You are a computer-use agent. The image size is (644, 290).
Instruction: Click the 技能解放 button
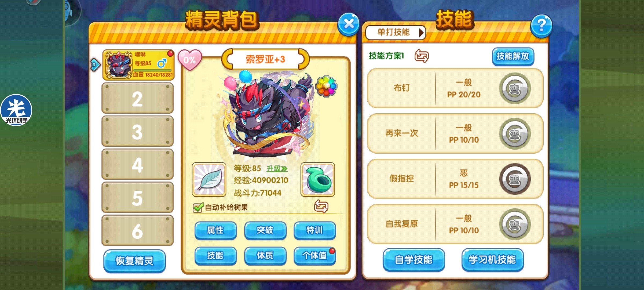(513, 56)
